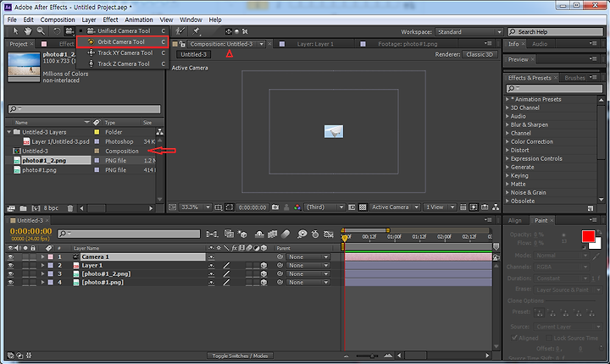Switch to the Brushes tab

pos(574,78)
